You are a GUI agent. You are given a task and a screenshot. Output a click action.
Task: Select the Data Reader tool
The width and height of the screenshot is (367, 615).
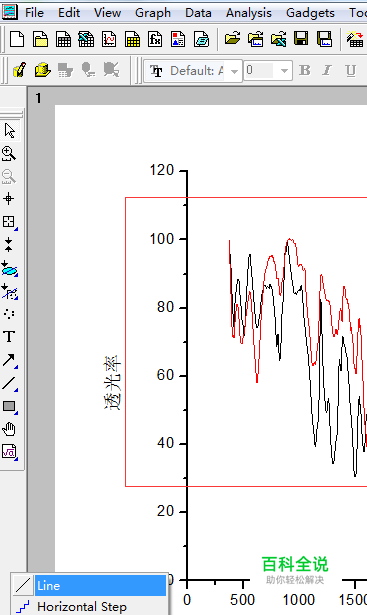(x=9, y=222)
